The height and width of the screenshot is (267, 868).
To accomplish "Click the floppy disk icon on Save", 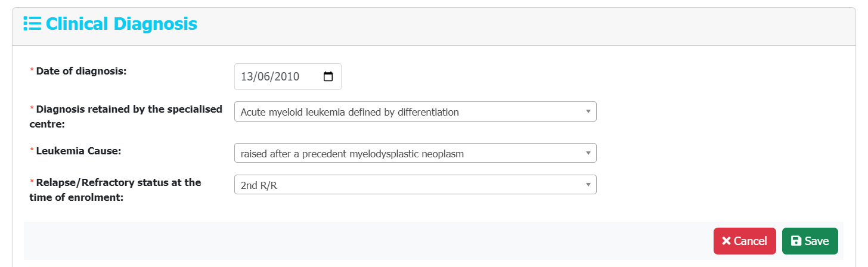I will (796, 241).
